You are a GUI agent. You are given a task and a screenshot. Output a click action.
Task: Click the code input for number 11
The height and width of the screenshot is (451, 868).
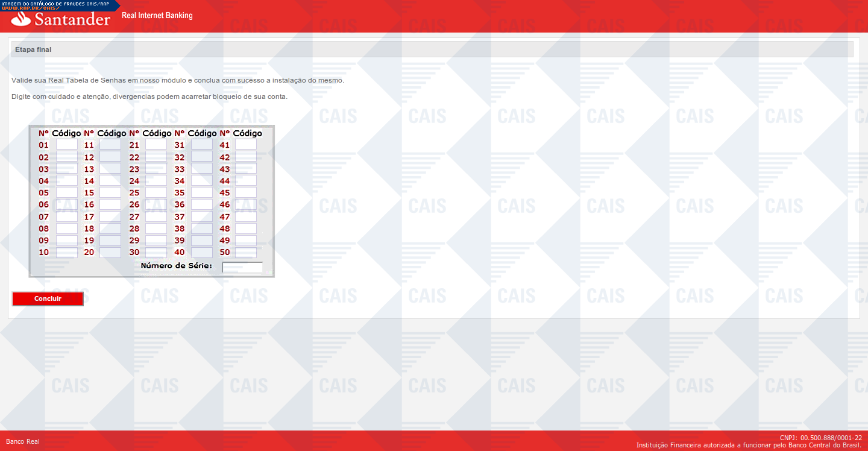click(110, 145)
